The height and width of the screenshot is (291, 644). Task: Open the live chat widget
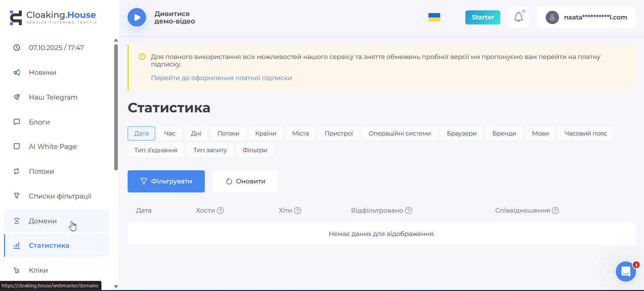click(626, 271)
